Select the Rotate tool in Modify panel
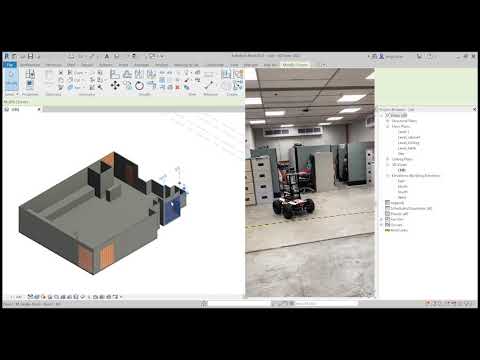 [x=139, y=86]
